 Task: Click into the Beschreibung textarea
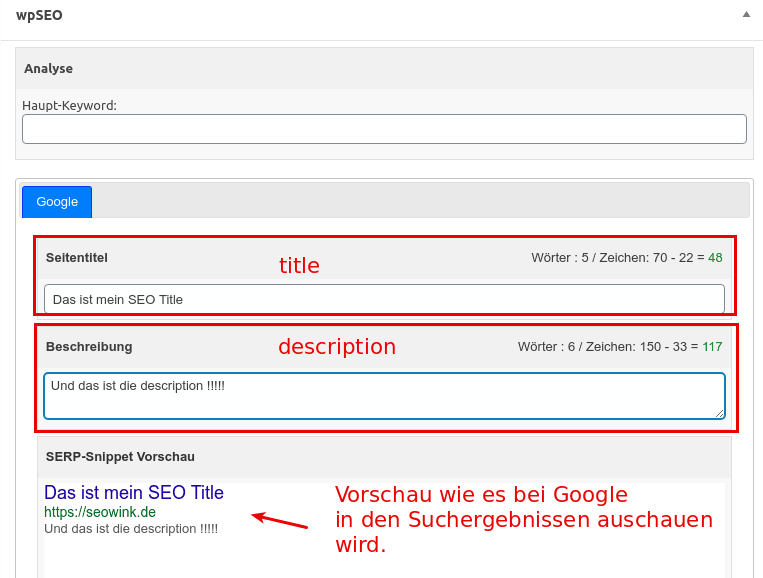tap(384, 396)
